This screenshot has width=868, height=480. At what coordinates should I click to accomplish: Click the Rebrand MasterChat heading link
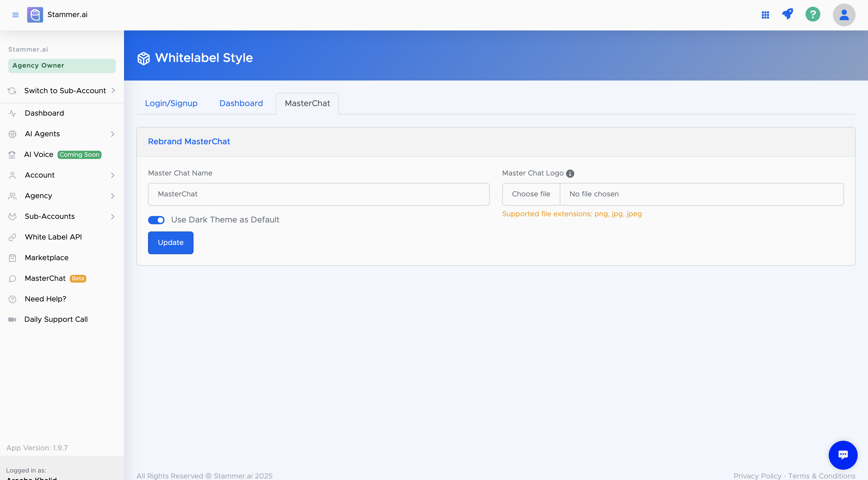[x=189, y=141]
